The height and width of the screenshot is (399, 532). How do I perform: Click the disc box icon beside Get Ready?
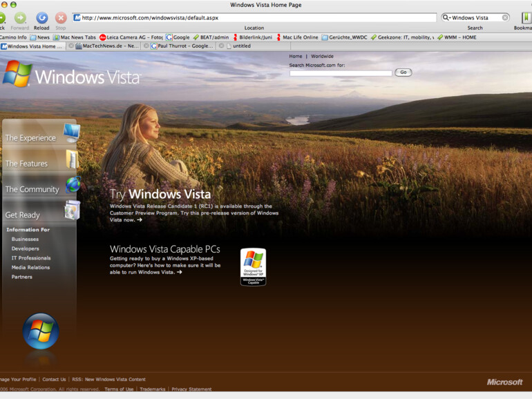(x=73, y=210)
